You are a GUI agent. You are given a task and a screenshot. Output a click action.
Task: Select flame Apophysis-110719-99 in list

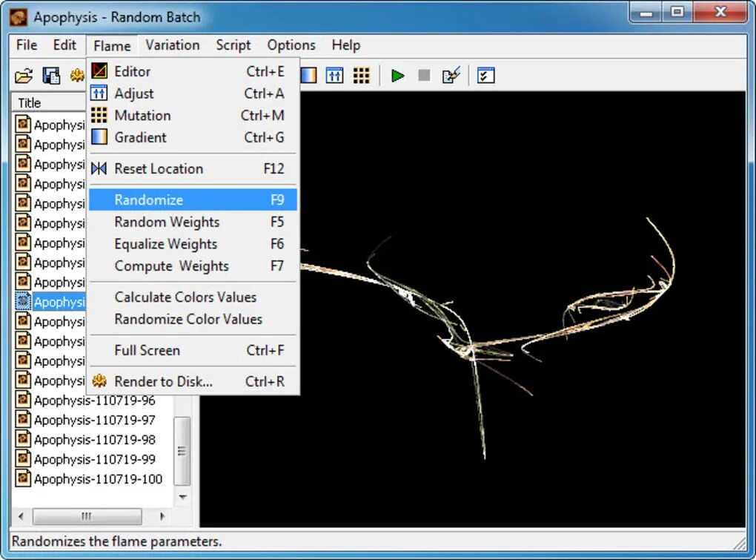point(95,459)
